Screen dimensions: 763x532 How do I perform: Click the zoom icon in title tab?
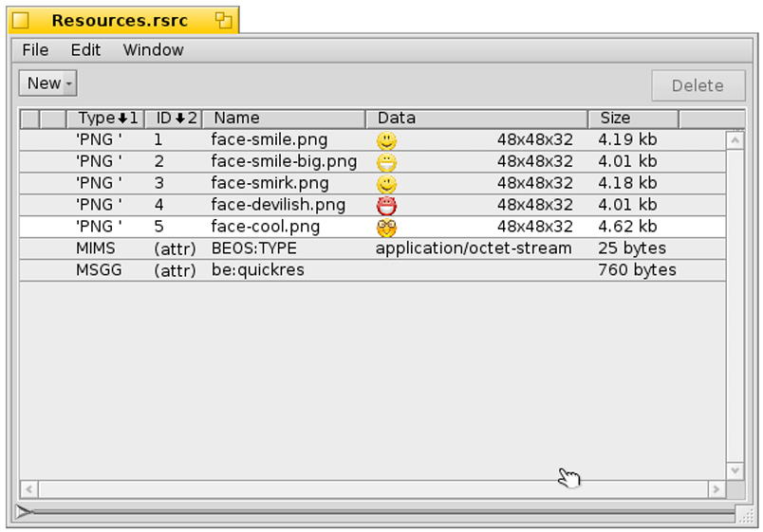coord(223,20)
